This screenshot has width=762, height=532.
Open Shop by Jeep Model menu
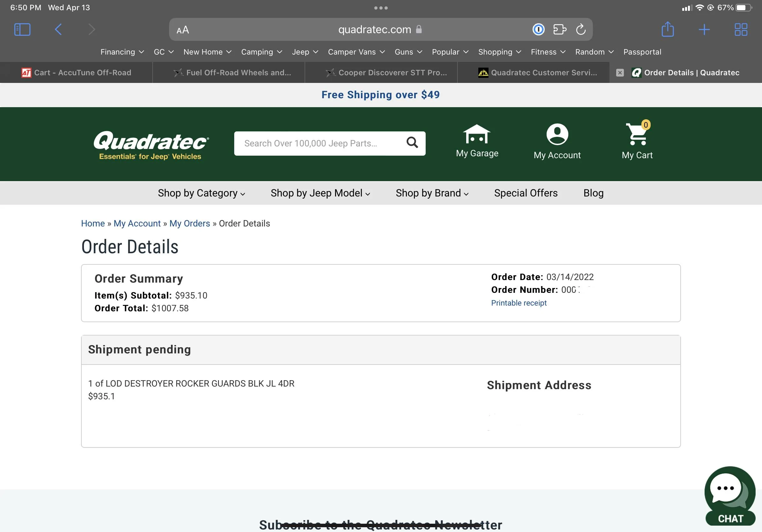(320, 193)
